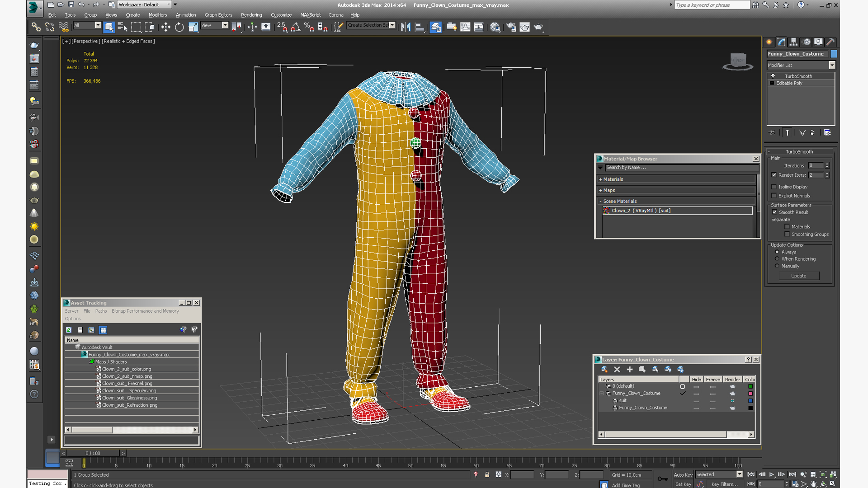Collapse Scene Materials group
The height and width of the screenshot is (488, 868).
click(x=676, y=202)
